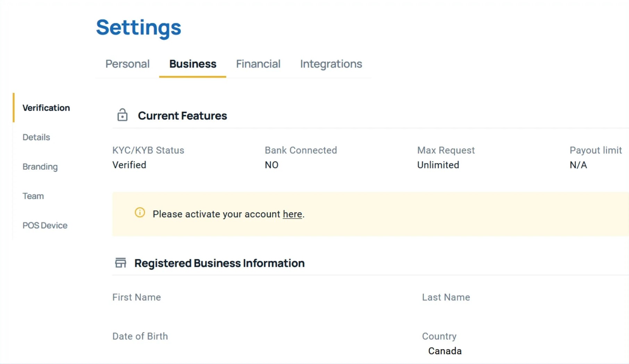Open the Integrations tab
The width and height of the screenshot is (629, 364).
click(x=331, y=64)
